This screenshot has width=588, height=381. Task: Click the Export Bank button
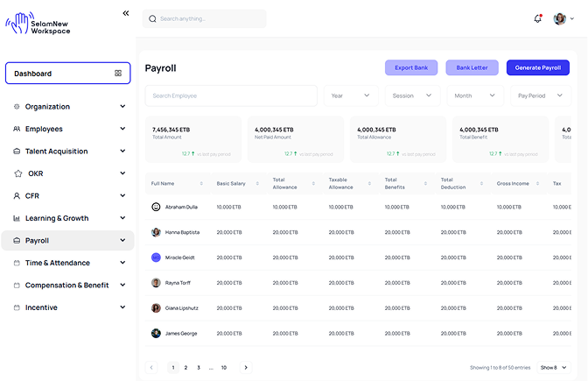point(411,67)
